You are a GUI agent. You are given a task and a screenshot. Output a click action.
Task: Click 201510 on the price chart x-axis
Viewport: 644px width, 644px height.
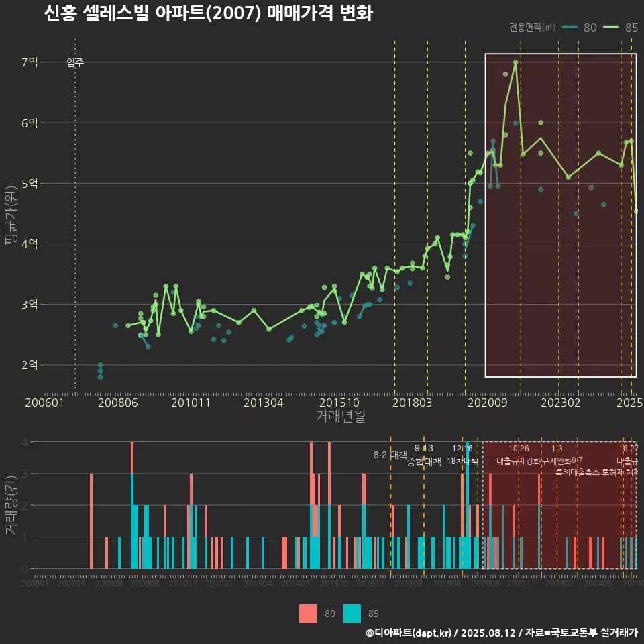(x=339, y=402)
